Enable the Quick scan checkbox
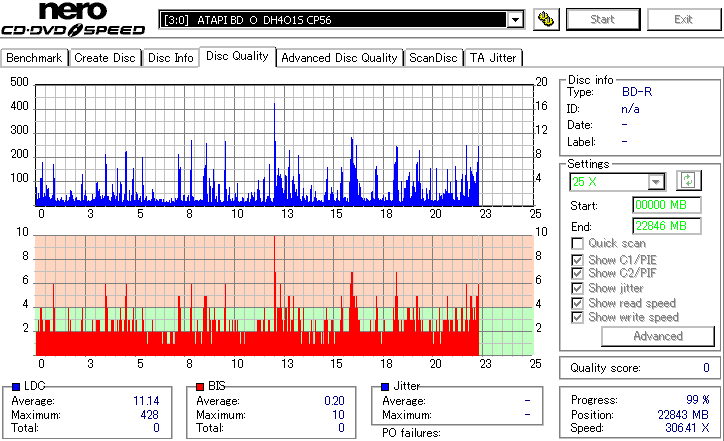 [x=577, y=243]
